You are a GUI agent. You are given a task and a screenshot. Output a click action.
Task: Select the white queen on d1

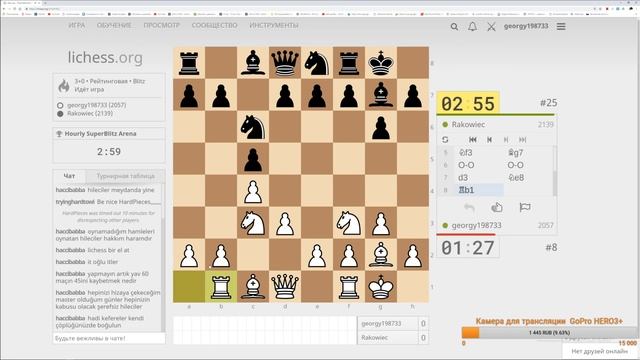click(x=285, y=287)
